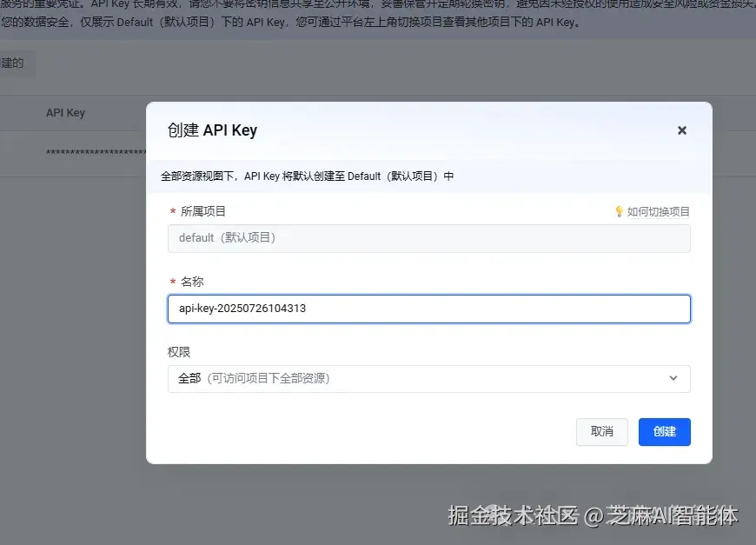Expand the 全部 permissions dropdown
The height and width of the screenshot is (545, 756).
tap(428, 378)
